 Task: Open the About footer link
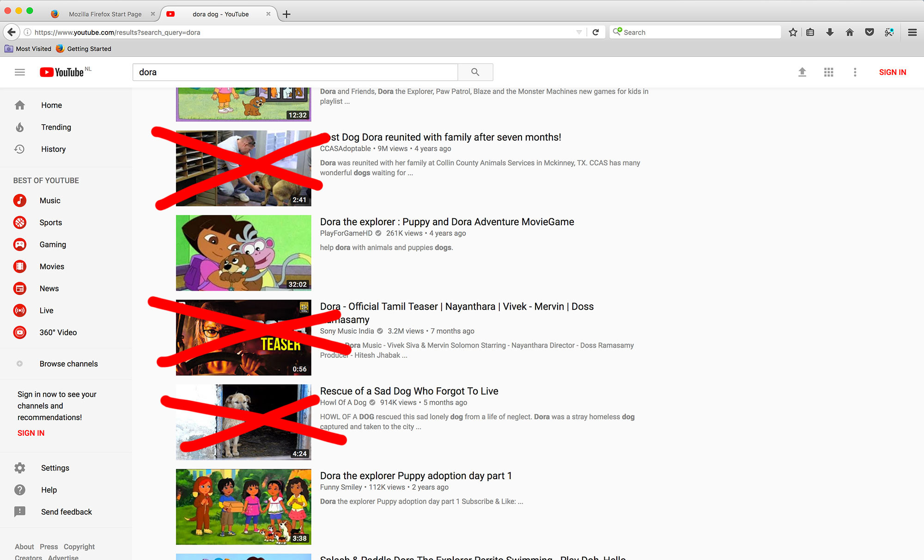pyautogui.click(x=24, y=547)
